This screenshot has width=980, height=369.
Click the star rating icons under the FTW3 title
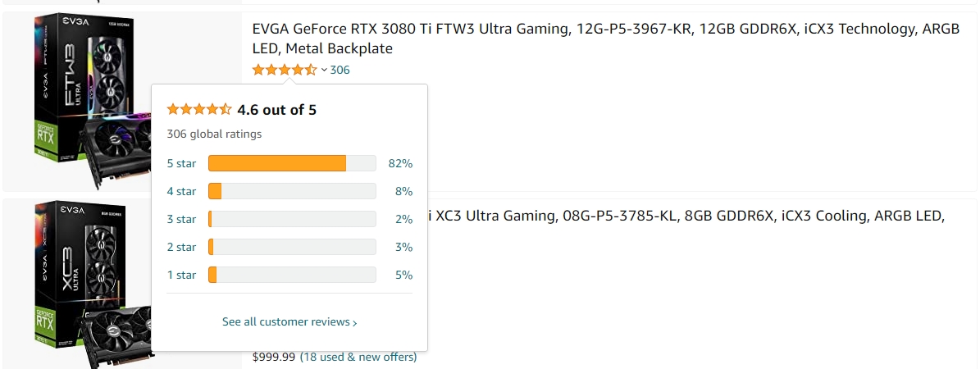[x=284, y=71]
